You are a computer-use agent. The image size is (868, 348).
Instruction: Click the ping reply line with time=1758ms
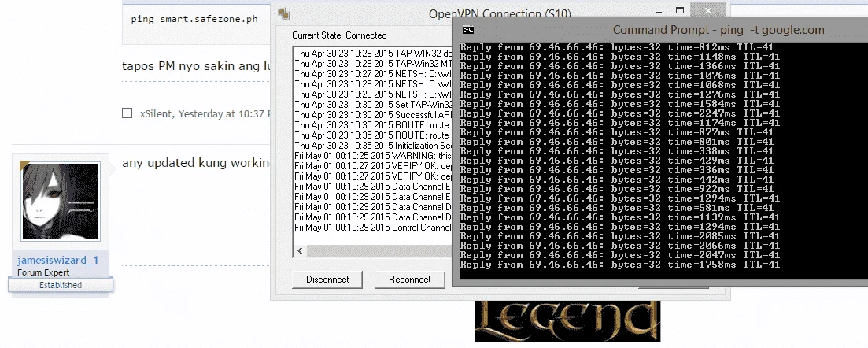coord(620,265)
